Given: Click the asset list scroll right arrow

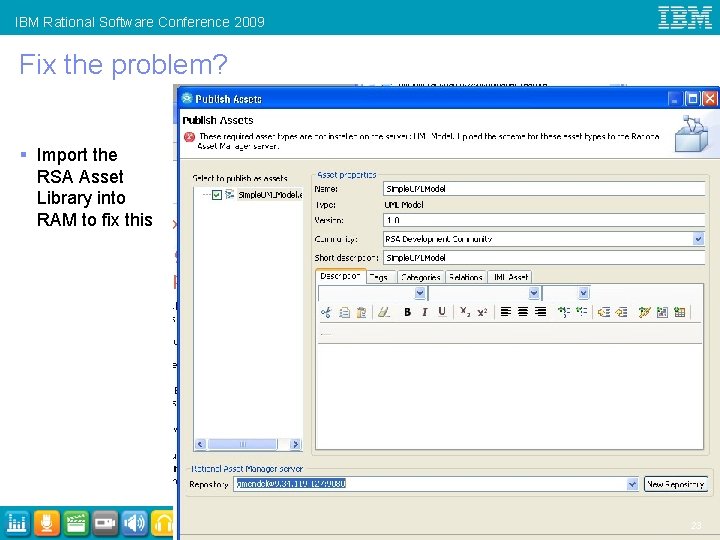Looking at the screenshot, I should (295, 444).
